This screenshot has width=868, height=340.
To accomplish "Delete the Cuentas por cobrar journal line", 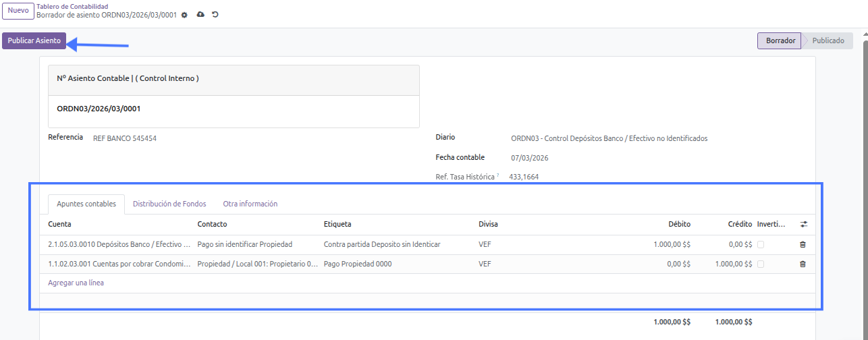I will [803, 264].
